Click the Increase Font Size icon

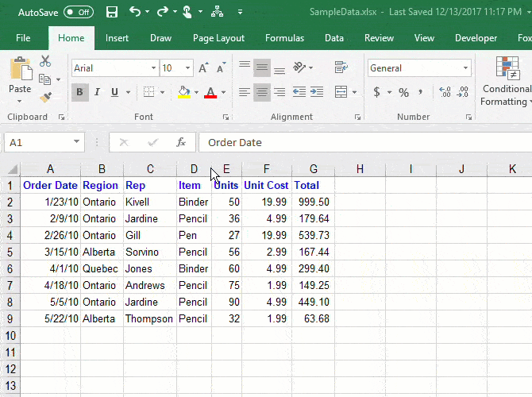click(203, 68)
